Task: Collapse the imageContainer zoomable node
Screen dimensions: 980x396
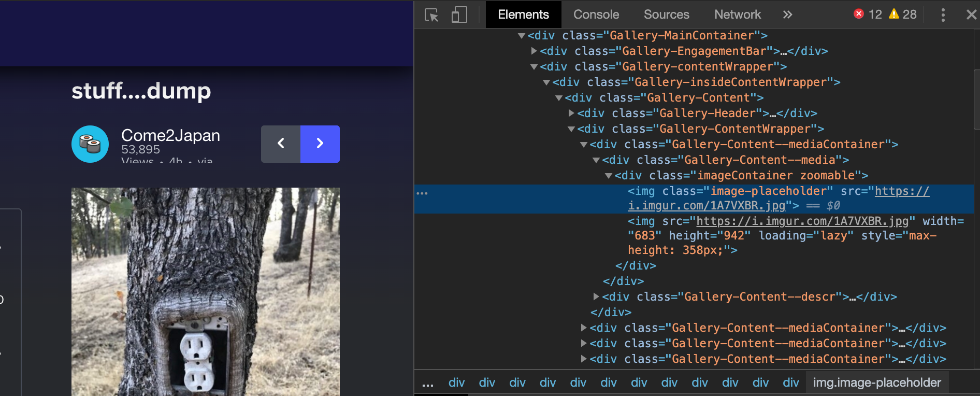Action: pos(609,176)
